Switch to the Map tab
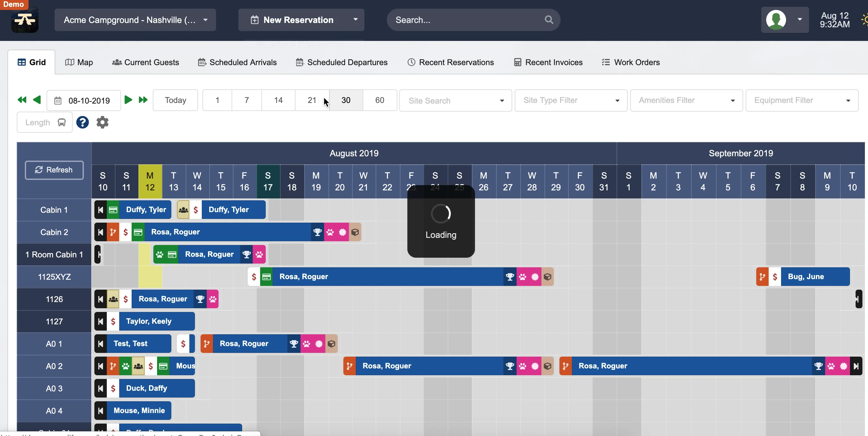Viewport: 868px width, 436px height. (79, 62)
